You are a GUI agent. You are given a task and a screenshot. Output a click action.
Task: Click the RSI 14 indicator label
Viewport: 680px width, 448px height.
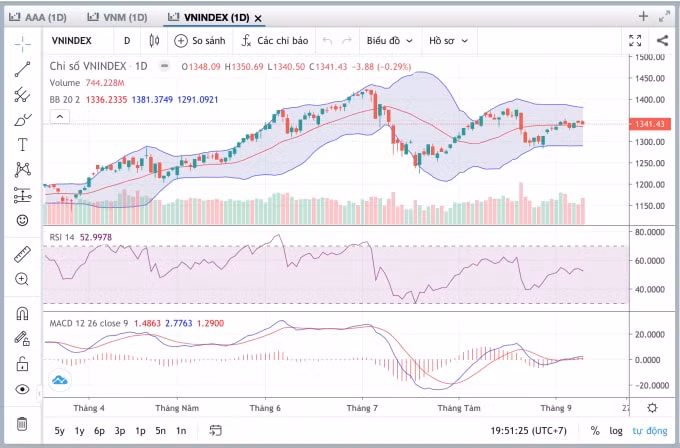pyautogui.click(x=62, y=237)
